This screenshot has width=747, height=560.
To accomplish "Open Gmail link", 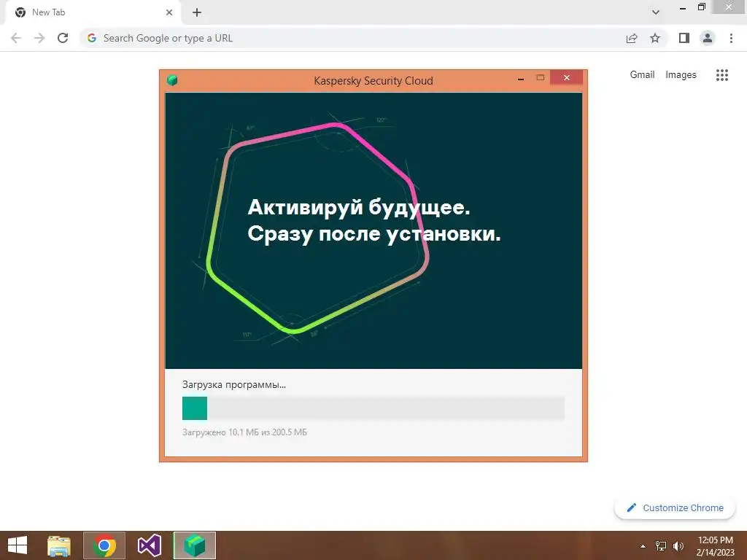I will pyautogui.click(x=642, y=75).
